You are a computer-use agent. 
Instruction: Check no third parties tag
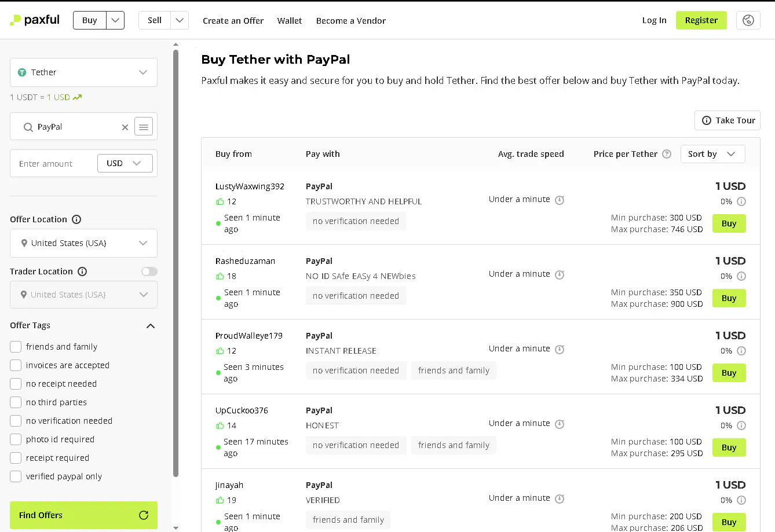[16, 402]
